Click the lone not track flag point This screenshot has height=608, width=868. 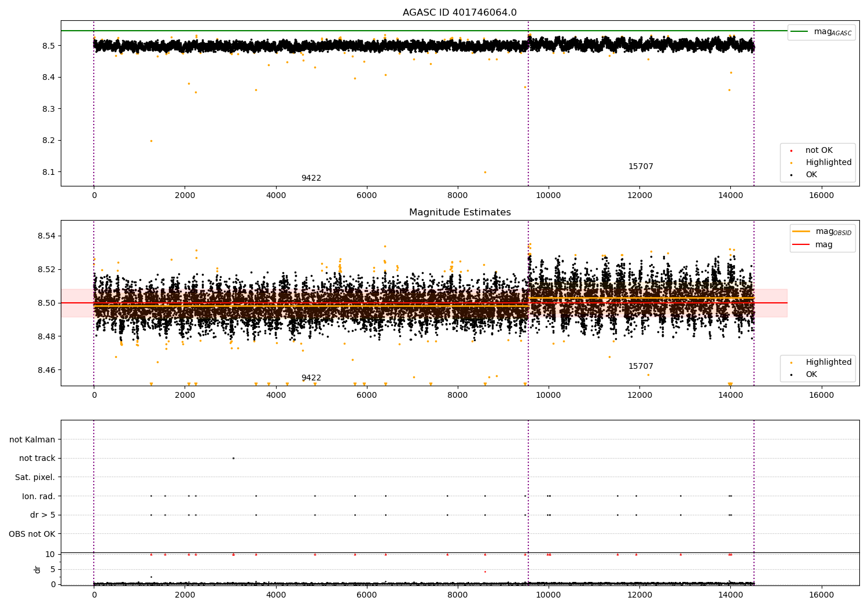(x=233, y=459)
